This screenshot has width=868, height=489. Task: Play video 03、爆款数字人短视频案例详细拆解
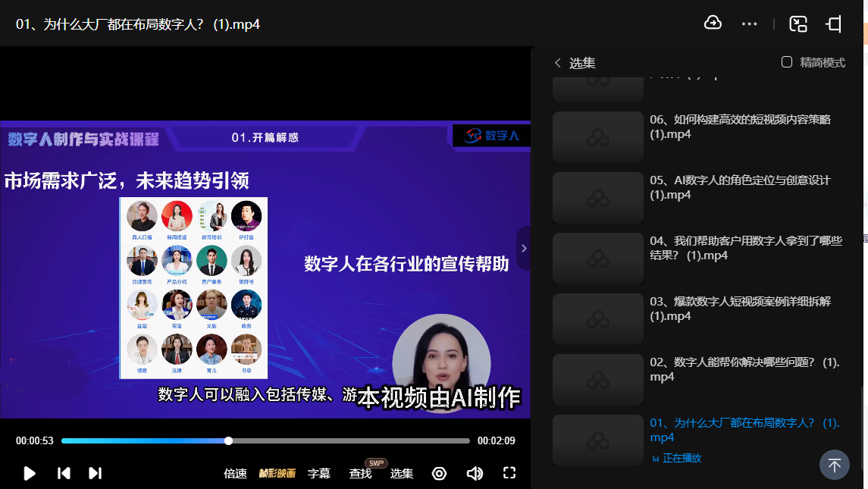click(x=740, y=309)
